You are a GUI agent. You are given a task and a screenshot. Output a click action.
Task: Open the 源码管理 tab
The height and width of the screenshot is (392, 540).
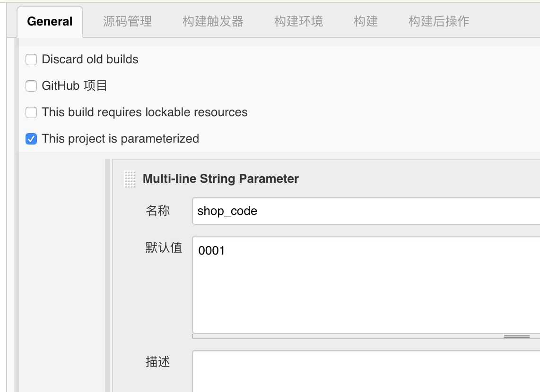tap(127, 22)
